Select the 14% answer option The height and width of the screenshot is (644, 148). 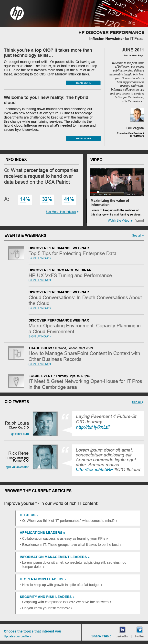25,199
